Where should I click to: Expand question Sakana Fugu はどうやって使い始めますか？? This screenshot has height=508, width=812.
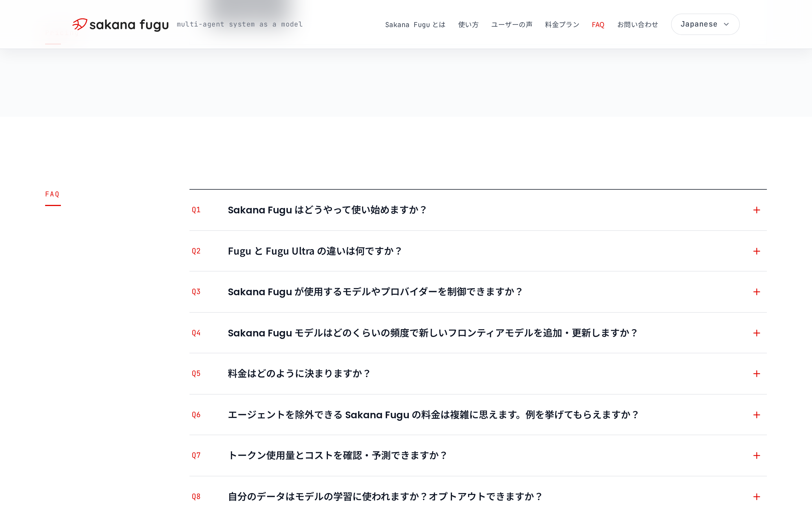327,210
